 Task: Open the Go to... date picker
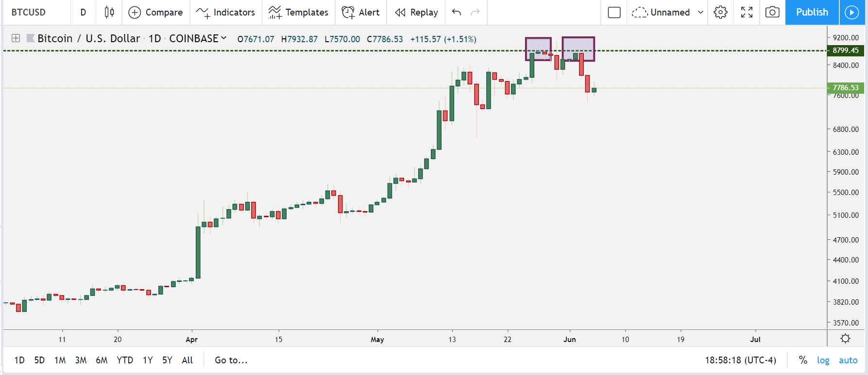coord(231,360)
